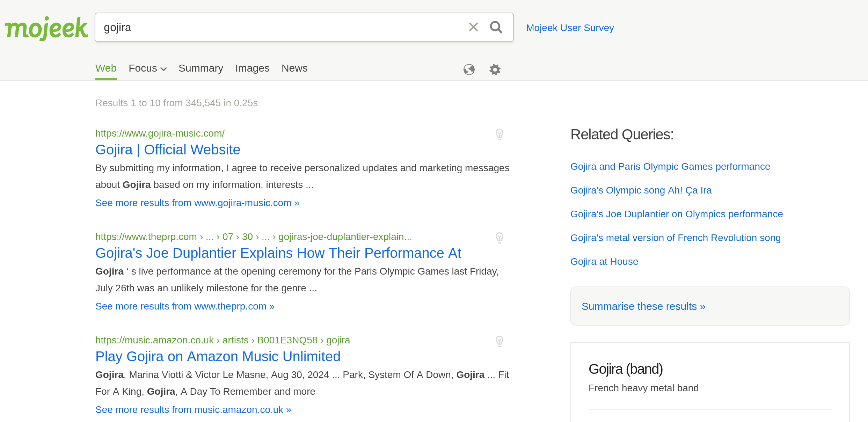Click the Related Queries heading
This screenshot has height=422, width=868.
point(622,134)
